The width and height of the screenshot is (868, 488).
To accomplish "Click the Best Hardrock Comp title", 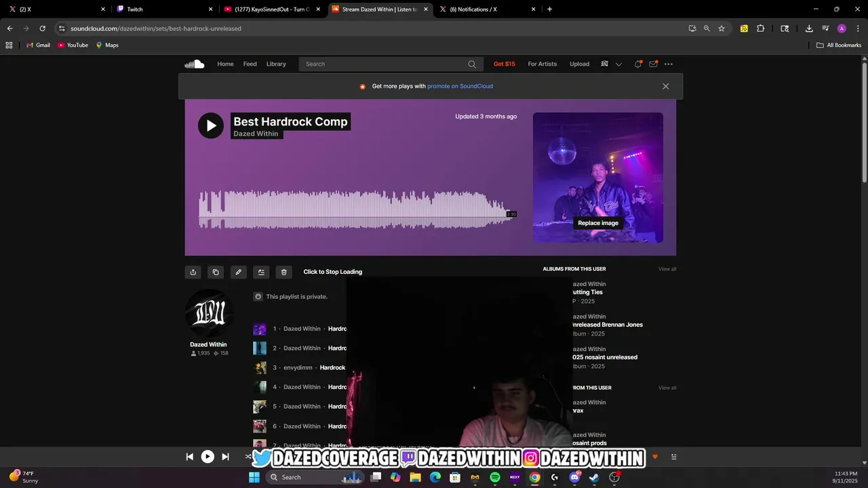I will pyautogui.click(x=290, y=121).
